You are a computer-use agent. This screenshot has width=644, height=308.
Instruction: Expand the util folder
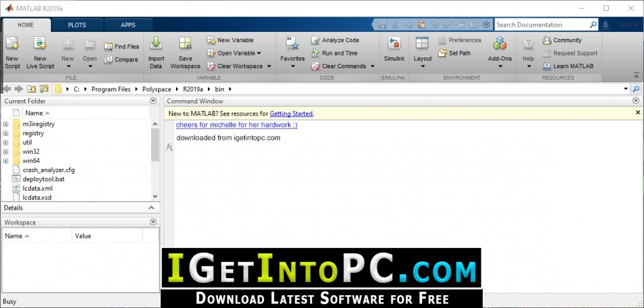pos(6,142)
